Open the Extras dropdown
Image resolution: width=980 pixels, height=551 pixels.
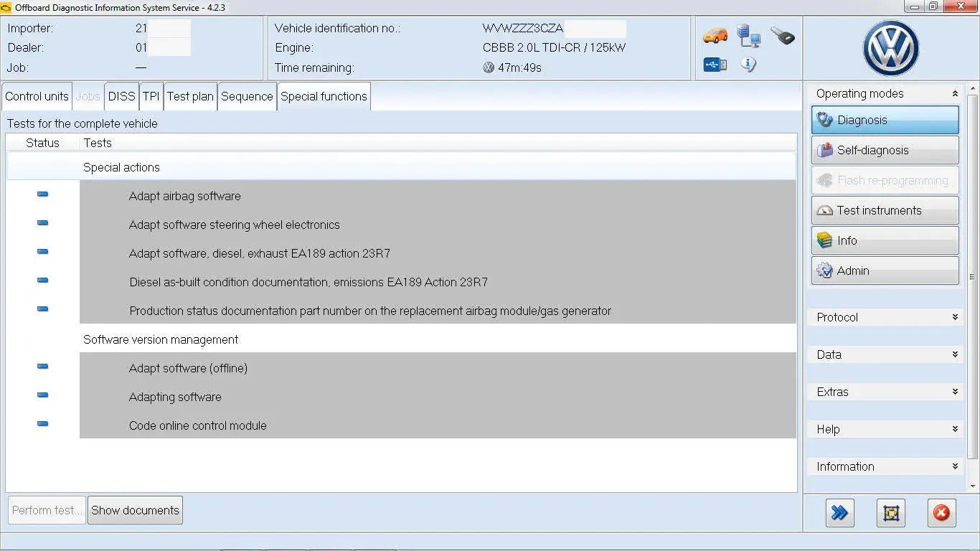pos(885,391)
